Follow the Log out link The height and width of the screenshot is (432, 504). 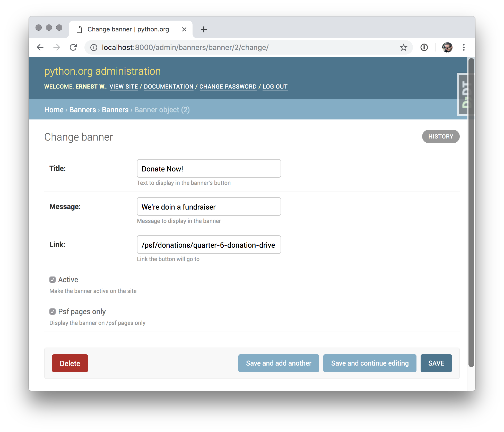click(275, 87)
